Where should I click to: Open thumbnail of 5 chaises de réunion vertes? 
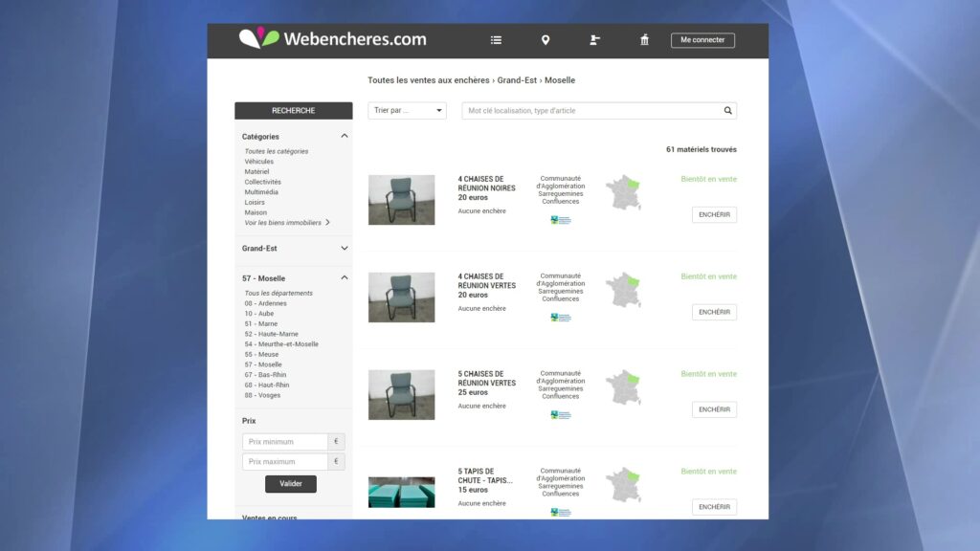(x=401, y=395)
